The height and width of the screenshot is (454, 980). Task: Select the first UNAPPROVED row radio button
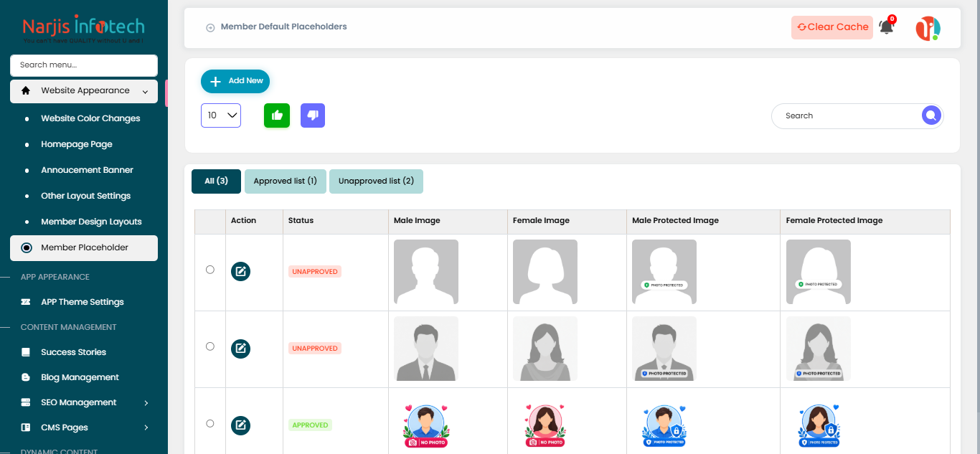click(210, 270)
